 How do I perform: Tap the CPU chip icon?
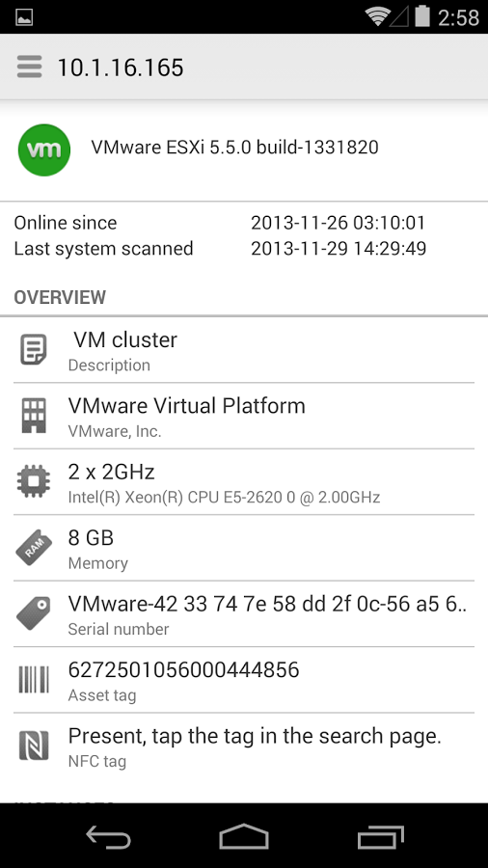[x=34, y=481]
